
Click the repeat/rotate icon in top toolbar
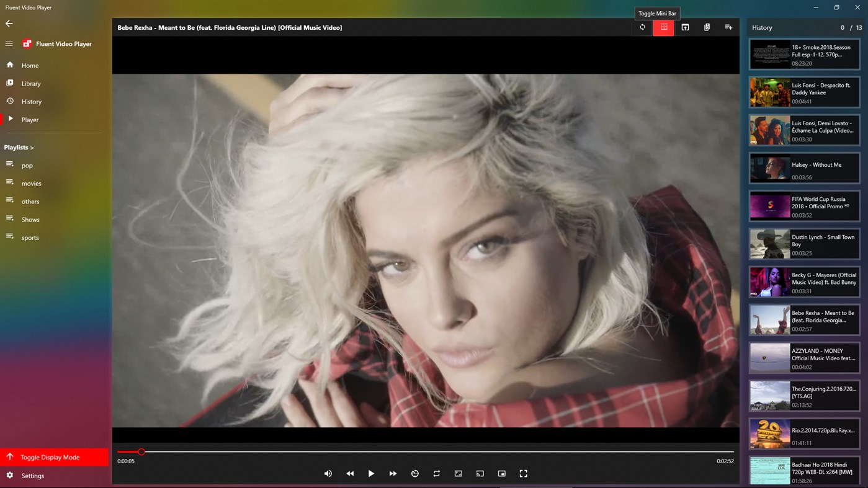(642, 27)
